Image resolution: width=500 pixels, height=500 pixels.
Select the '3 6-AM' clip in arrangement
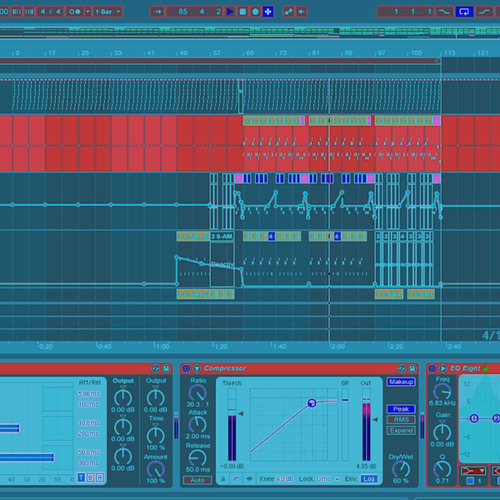click(223, 237)
